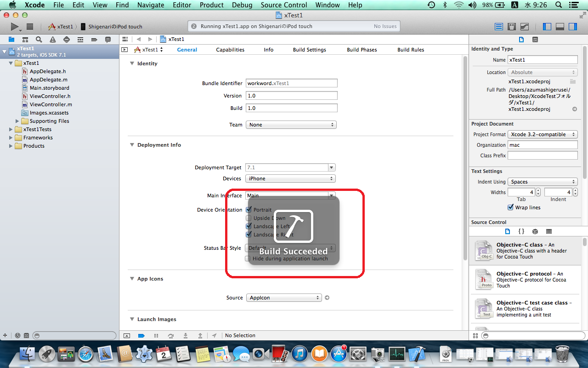Image resolution: width=588 pixels, height=368 pixels.
Task: Select ViewController.h in the navigator
Action: tap(50, 96)
